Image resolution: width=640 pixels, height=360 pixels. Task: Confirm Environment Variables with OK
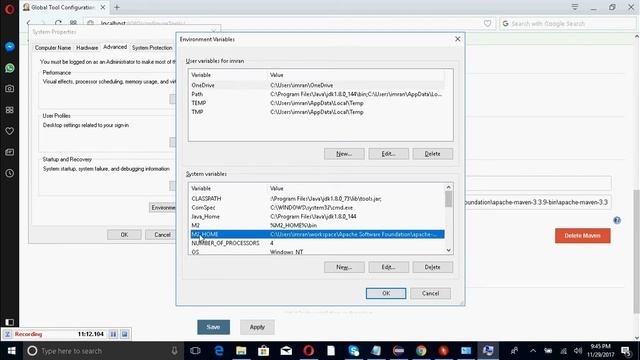386,293
